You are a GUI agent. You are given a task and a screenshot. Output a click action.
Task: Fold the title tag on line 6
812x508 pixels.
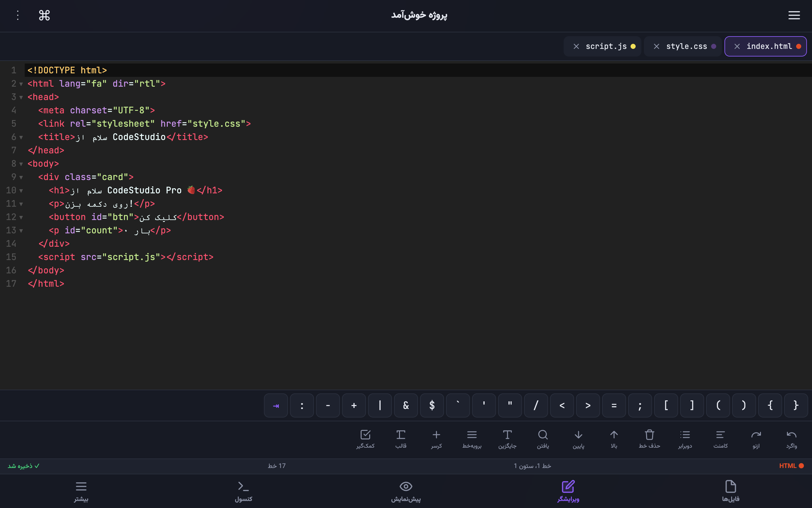point(21,137)
